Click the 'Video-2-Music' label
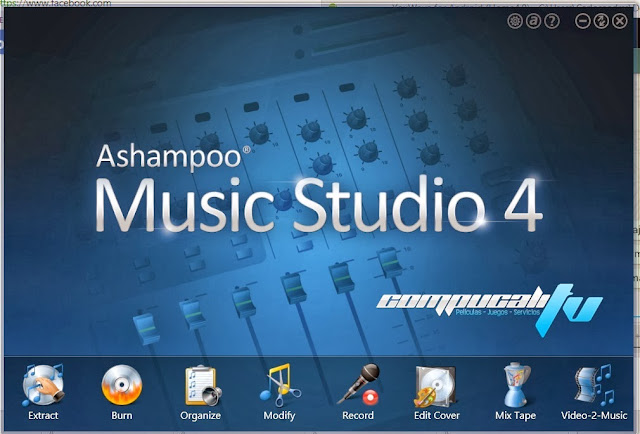The width and height of the screenshot is (640, 434). [x=594, y=416]
